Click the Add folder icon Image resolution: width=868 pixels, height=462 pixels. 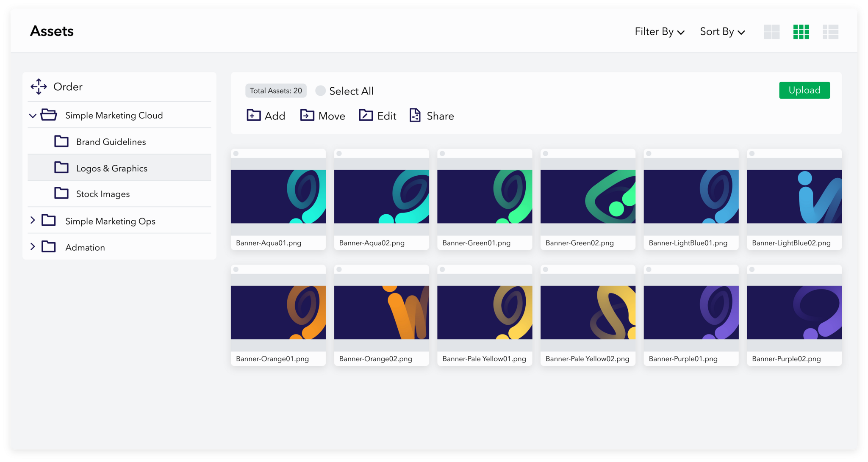pos(253,115)
